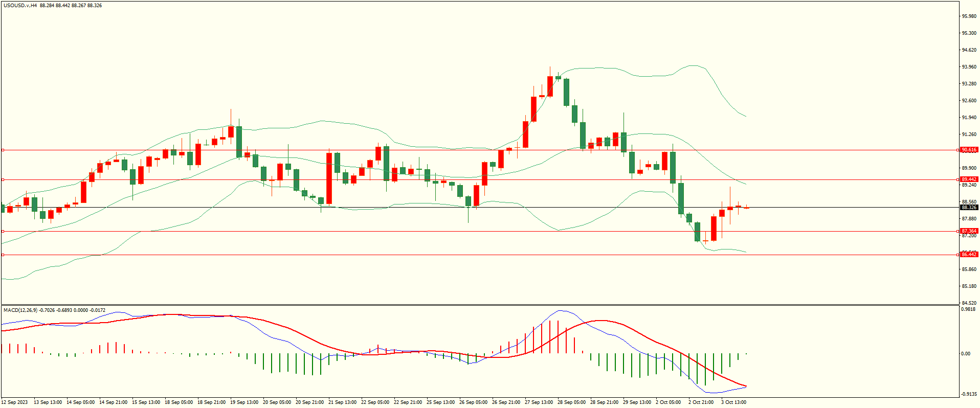980x408 pixels.
Task: Click the 0.9818 MACD scale value
Action: tap(969, 309)
